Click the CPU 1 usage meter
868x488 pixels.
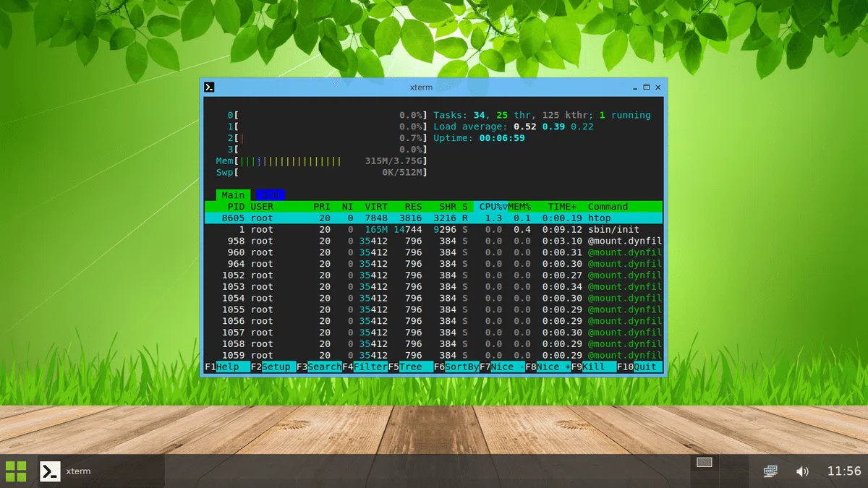point(328,127)
